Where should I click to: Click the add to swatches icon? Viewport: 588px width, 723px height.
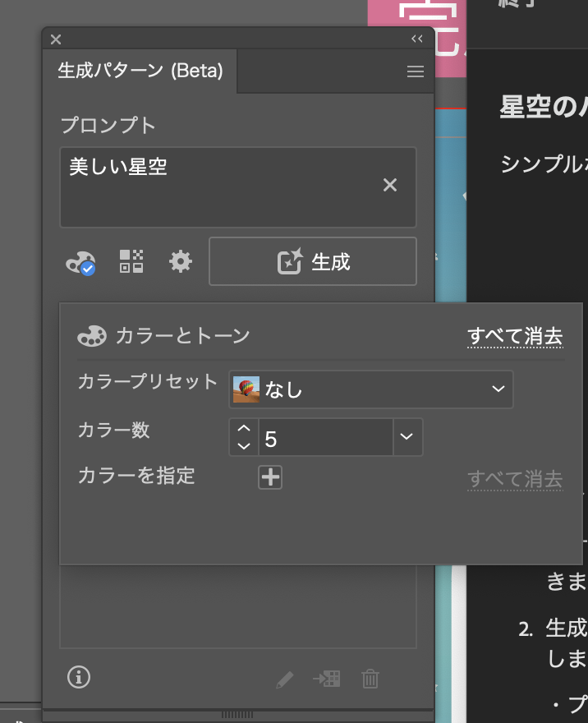pyautogui.click(x=327, y=679)
